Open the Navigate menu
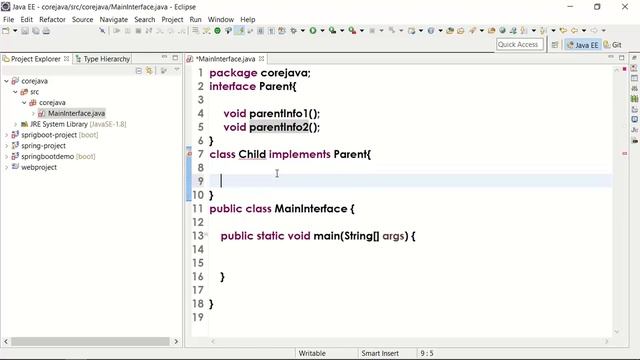Viewport: 640px width, 360px height. coord(113,19)
